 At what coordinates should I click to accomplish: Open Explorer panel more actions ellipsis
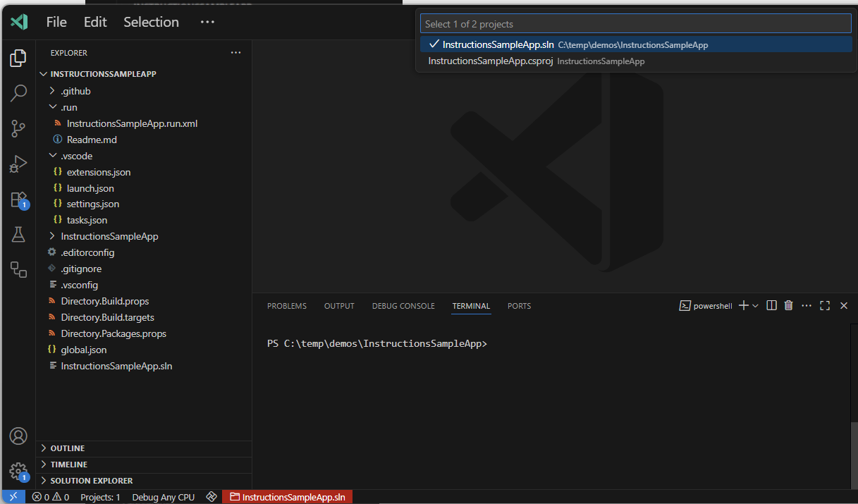(x=235, y=52)
